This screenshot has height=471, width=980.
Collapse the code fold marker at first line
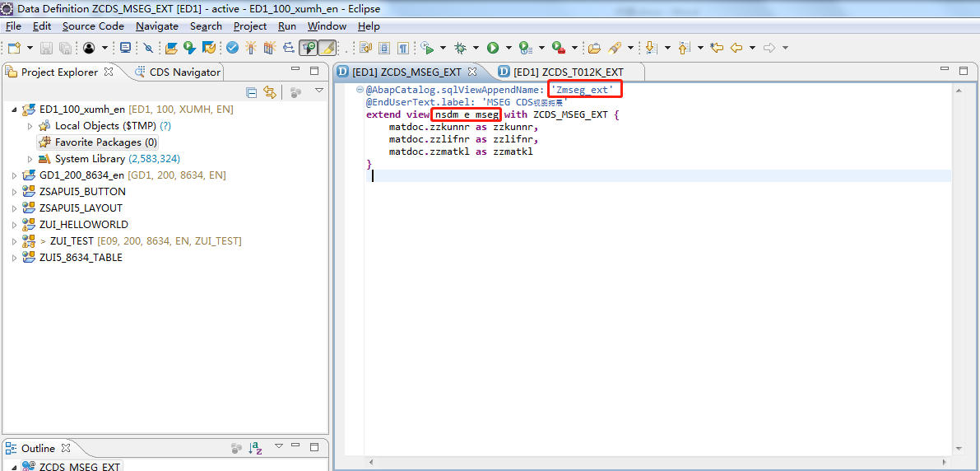(x=360, y=89)
